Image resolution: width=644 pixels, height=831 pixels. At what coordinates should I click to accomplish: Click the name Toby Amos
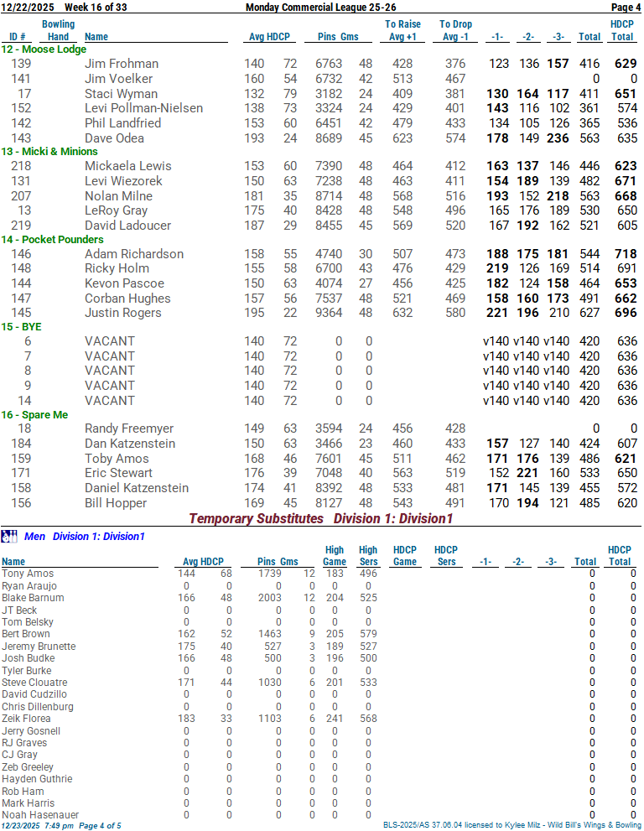point(117,459)
